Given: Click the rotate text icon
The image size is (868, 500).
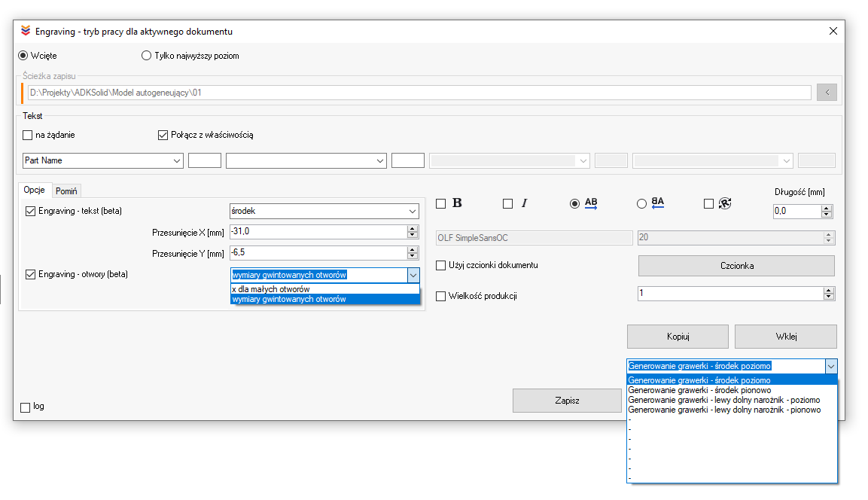Looking at the screenshot, I should (x=725, y=203).
